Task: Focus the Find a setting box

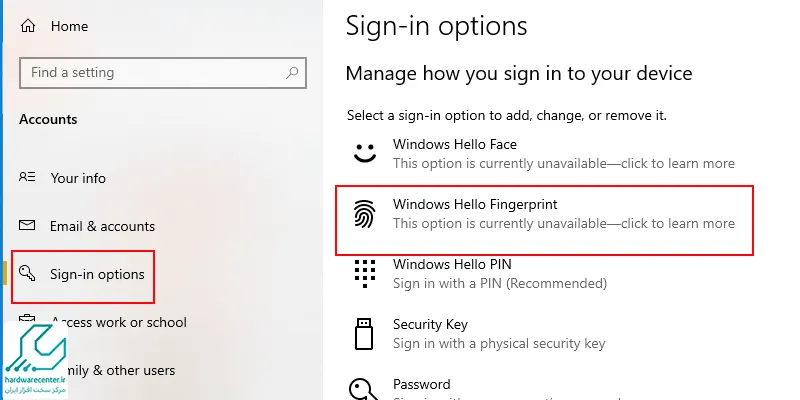Action: tap(163, 73)
